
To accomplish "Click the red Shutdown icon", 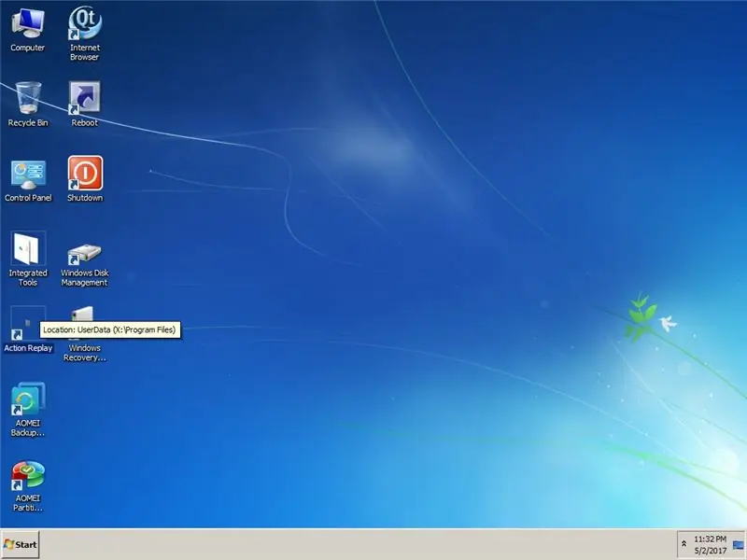I will 85,173.
